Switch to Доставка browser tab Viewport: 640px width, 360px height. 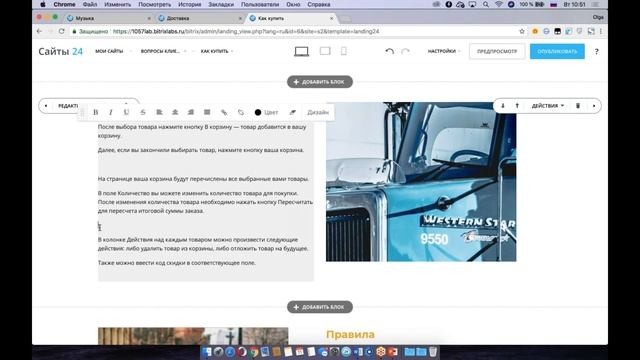[200, 18]
